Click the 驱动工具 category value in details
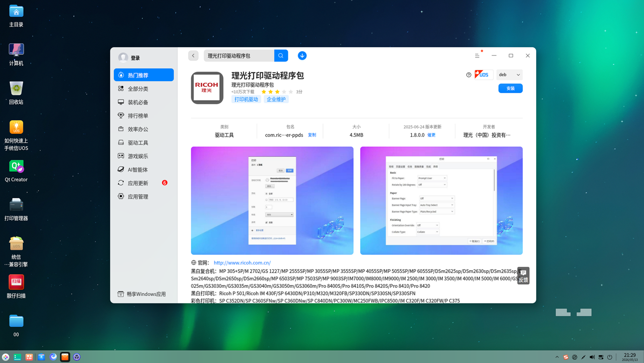Image resolution: width=644 pixels, height=363 pixels. pyautogui.click(x=224, y=135)
